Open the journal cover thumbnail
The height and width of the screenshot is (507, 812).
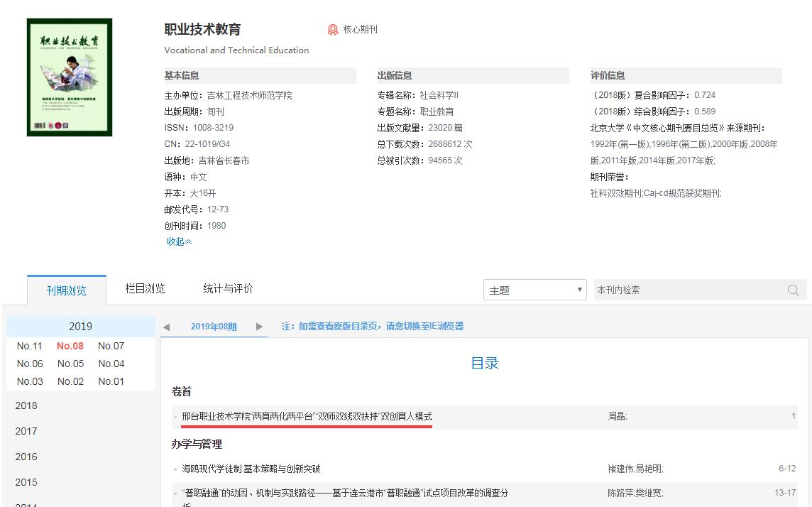point(70,77)
